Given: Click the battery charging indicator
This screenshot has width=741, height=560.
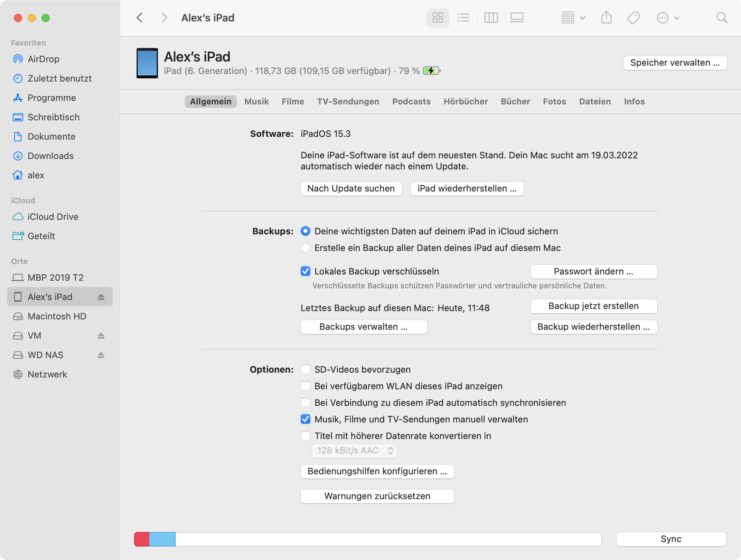Looking at the screenshot, I should pos(432,71).
